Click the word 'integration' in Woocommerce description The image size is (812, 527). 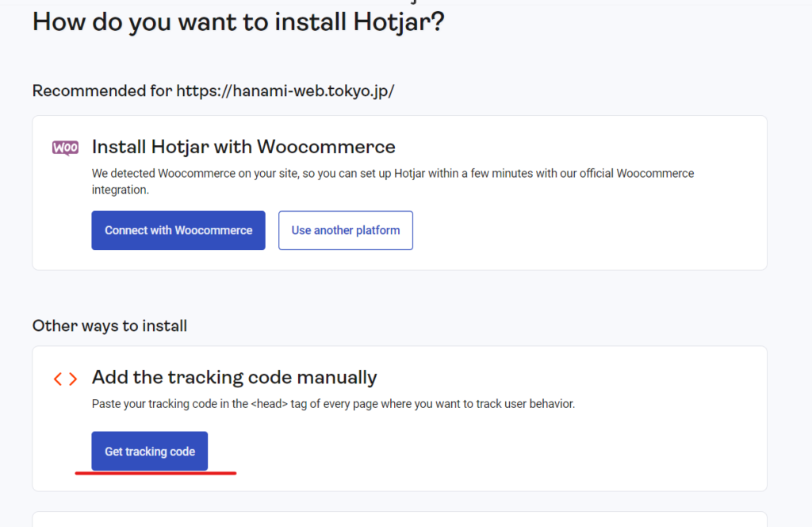[x=120, y=190]
